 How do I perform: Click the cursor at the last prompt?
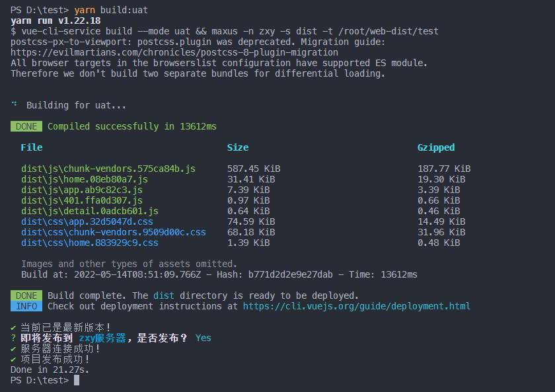tap(77, 380)
